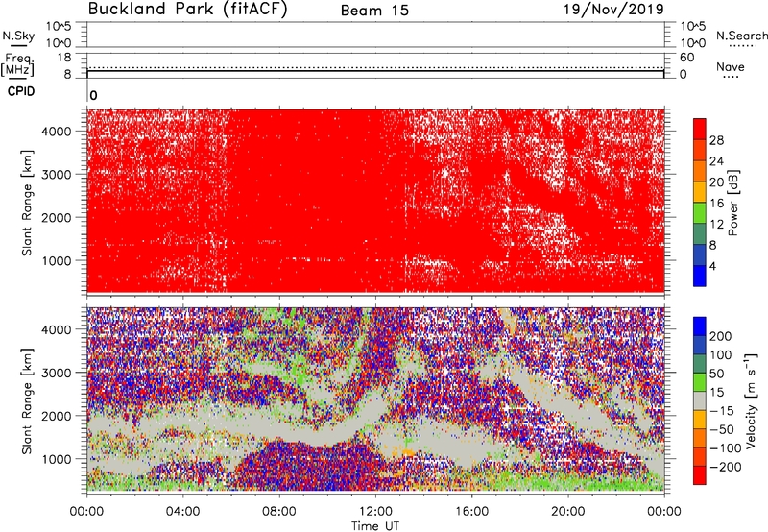Click the "28" label on power colorbar
The width and height of the screenshot is (768, 532).
point(716,140)
